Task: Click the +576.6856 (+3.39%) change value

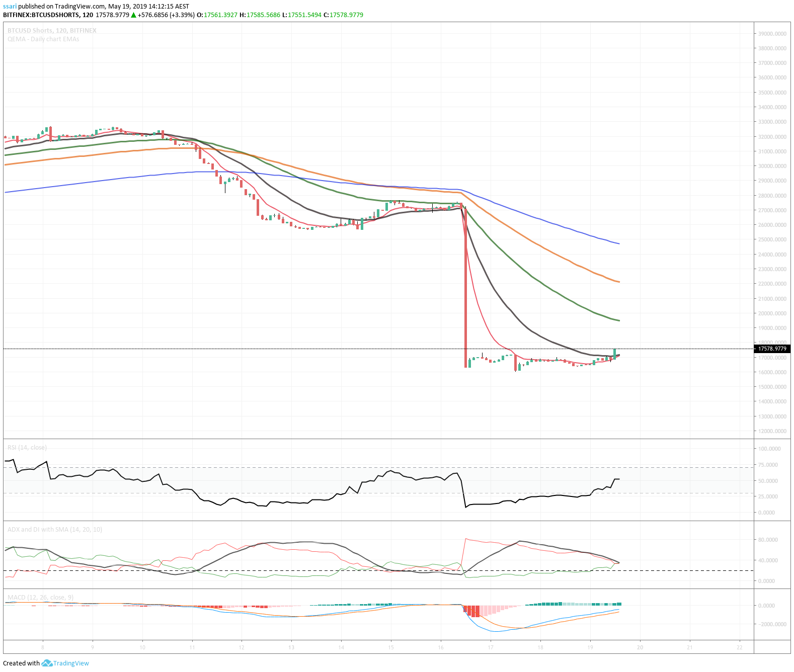Action: [166, 15]
